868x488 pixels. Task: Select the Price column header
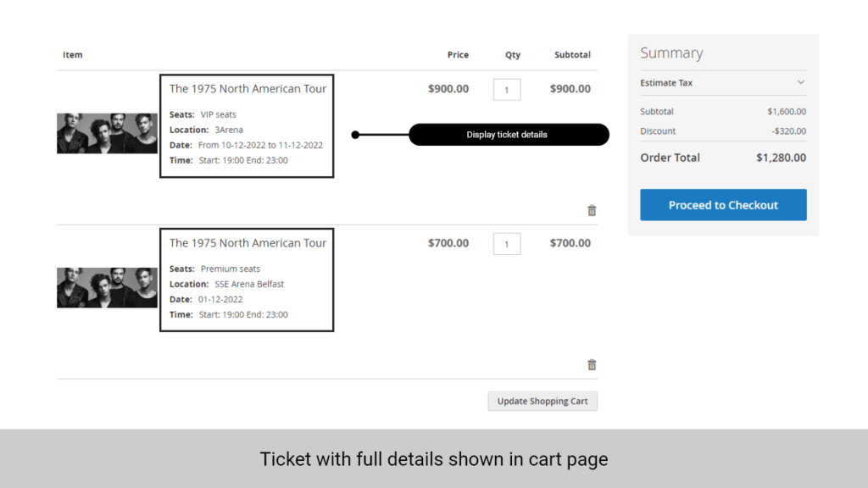click(x=458, y=55)
